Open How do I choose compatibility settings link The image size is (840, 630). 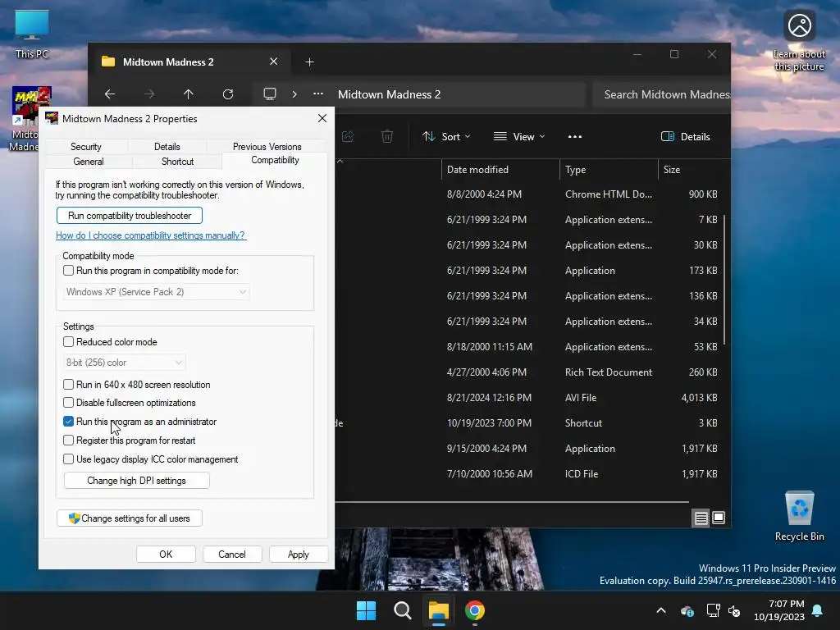click(x=151, y=235)
